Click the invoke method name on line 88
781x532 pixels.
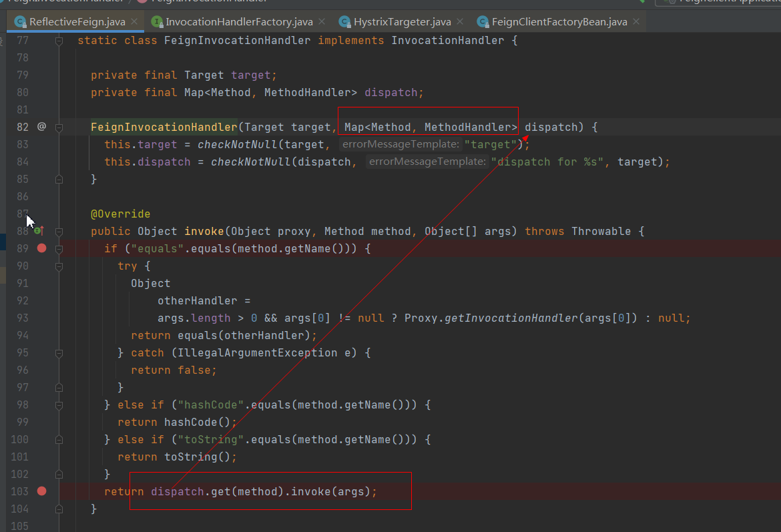204,232
